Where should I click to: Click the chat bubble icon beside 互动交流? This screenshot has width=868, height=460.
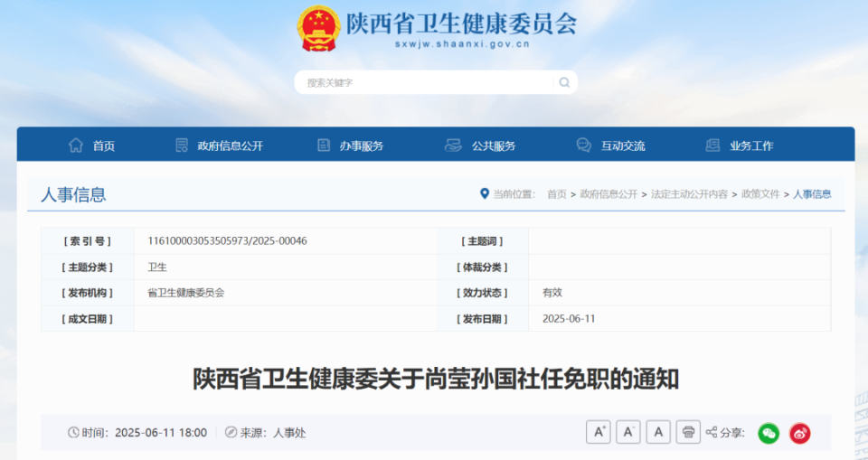[583, 145]
